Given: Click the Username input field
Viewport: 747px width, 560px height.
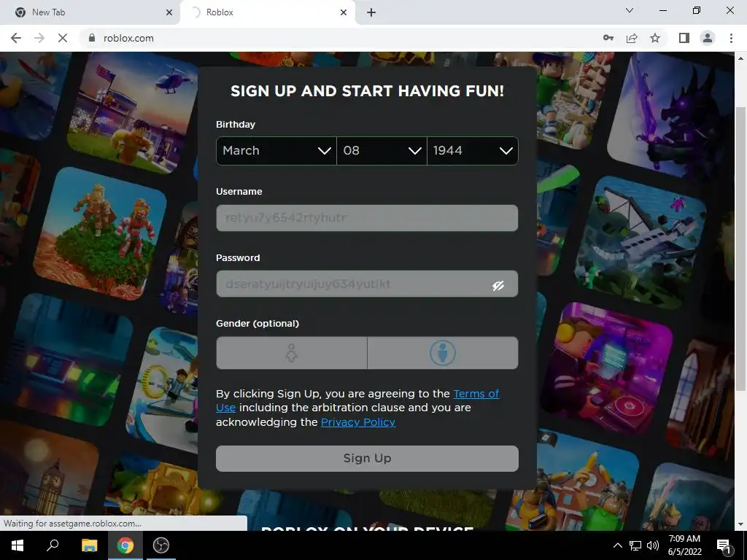Looking at the screenshot, I should coord(367,218).
